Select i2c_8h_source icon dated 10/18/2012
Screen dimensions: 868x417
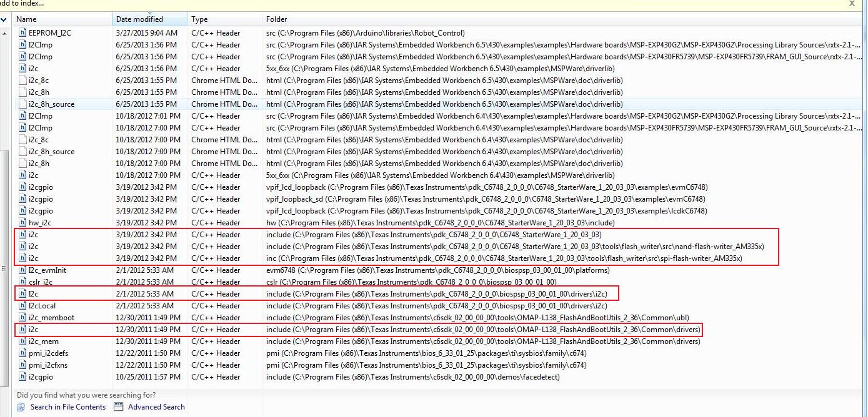coord(22,151)
